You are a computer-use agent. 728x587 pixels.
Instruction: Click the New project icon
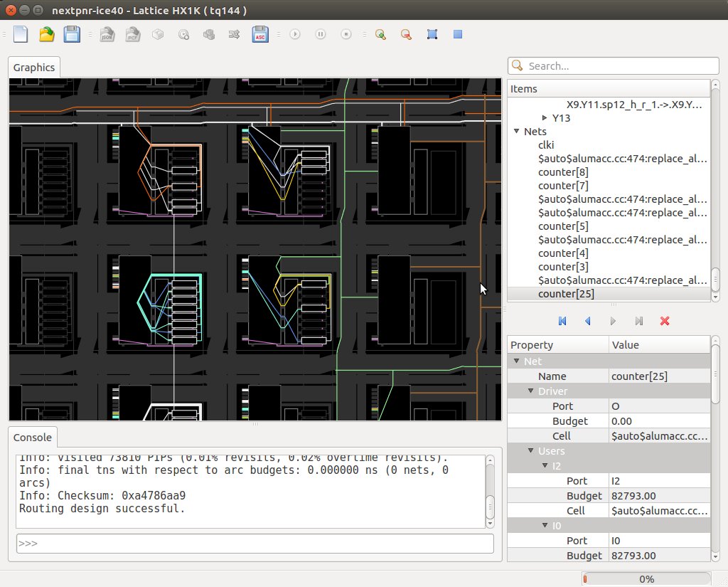pyautogui.click(x=21, y=34)
